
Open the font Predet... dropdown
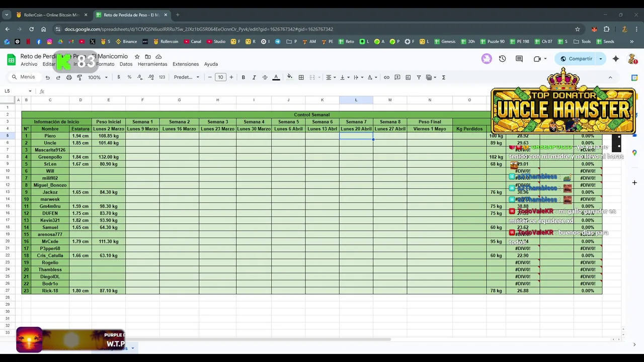(x=187, y=77)
